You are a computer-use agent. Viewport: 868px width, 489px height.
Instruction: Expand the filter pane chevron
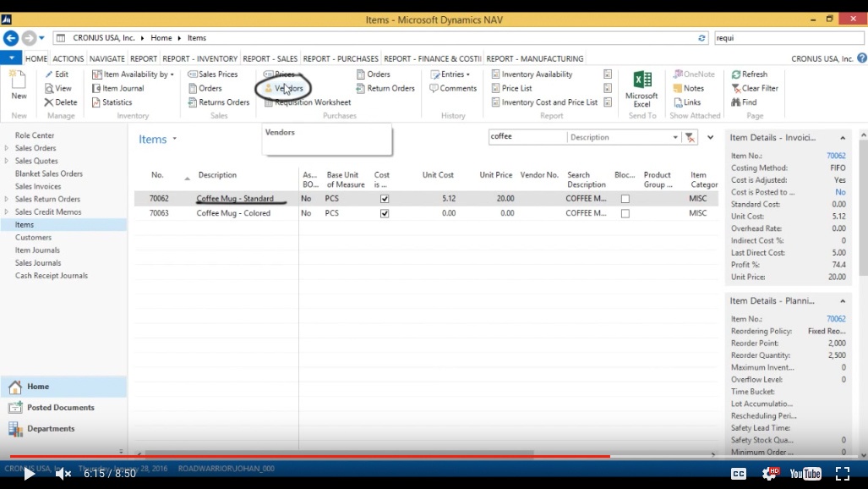[710, 137]
